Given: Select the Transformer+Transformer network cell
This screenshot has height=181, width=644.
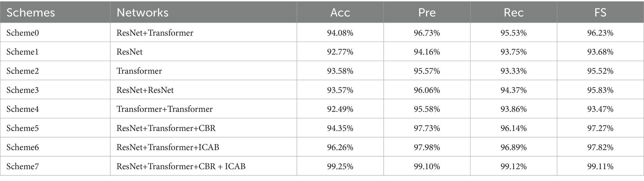Looking at the screenshot, I should click(164, 109).
